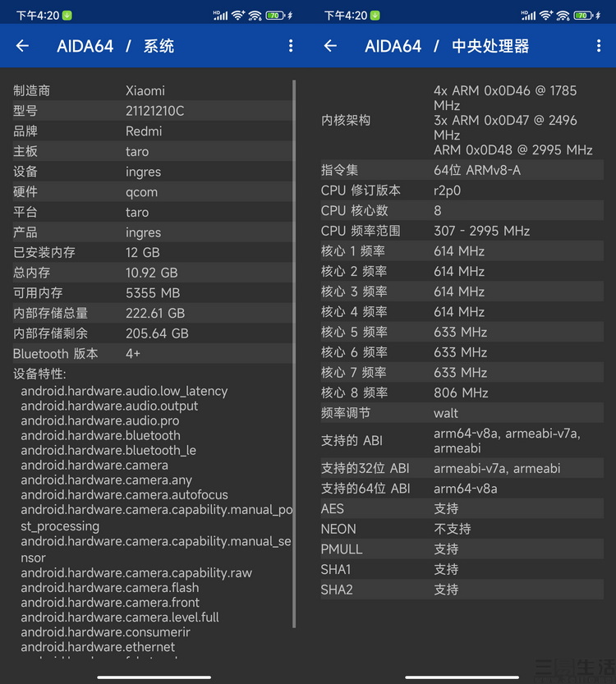Tap WiFi icon in left status bar
616x684 pixels.
pyautogui.click(x=238, y=16)
